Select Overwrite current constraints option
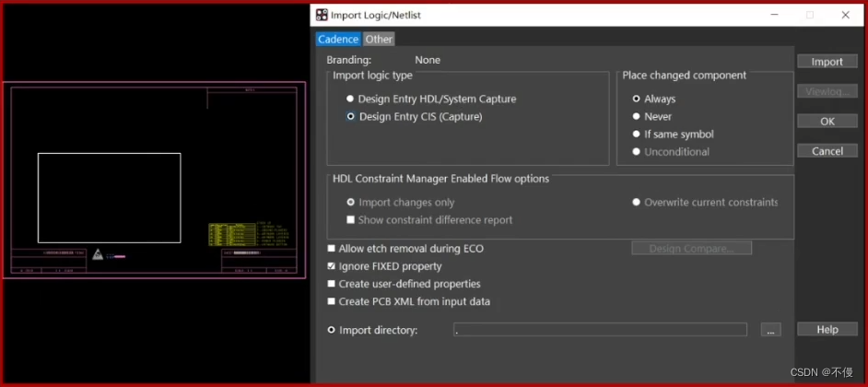 point(637,203)
